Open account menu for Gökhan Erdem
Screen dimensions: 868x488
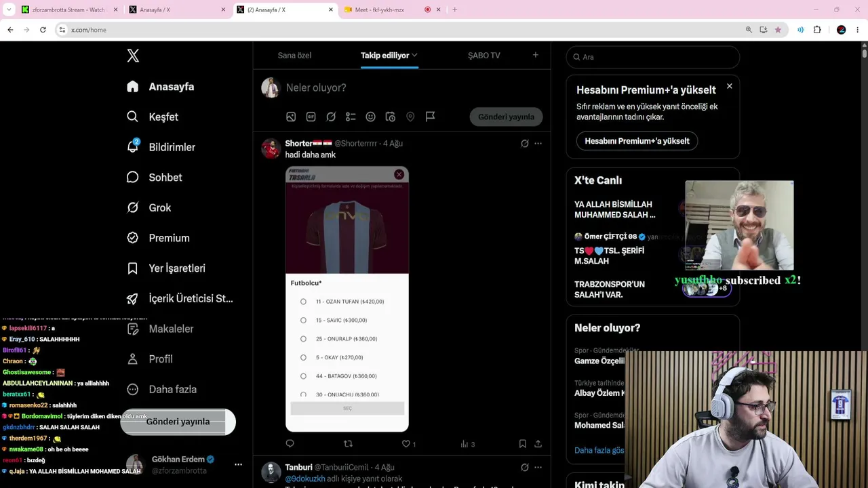(x=238, y=465)
